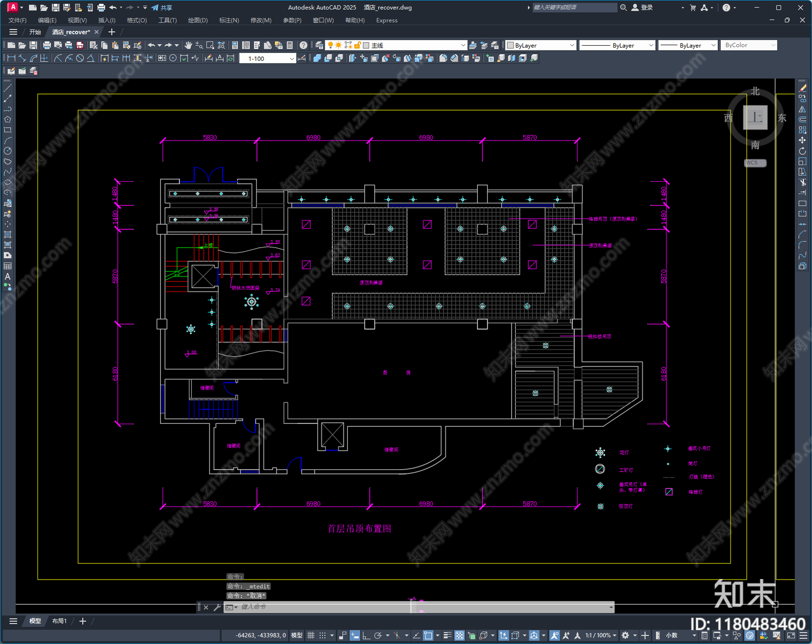The height and width of the screenshot is (644, 812).
Task: Click the 模型 model space status button
Action: click(297, 635)
